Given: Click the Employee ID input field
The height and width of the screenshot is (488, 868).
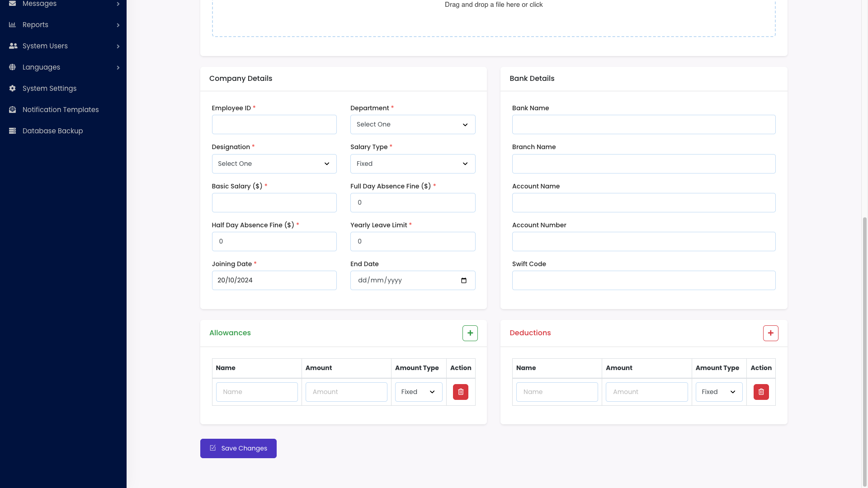Looking at the screenshot, I should (x=274, y=124).
